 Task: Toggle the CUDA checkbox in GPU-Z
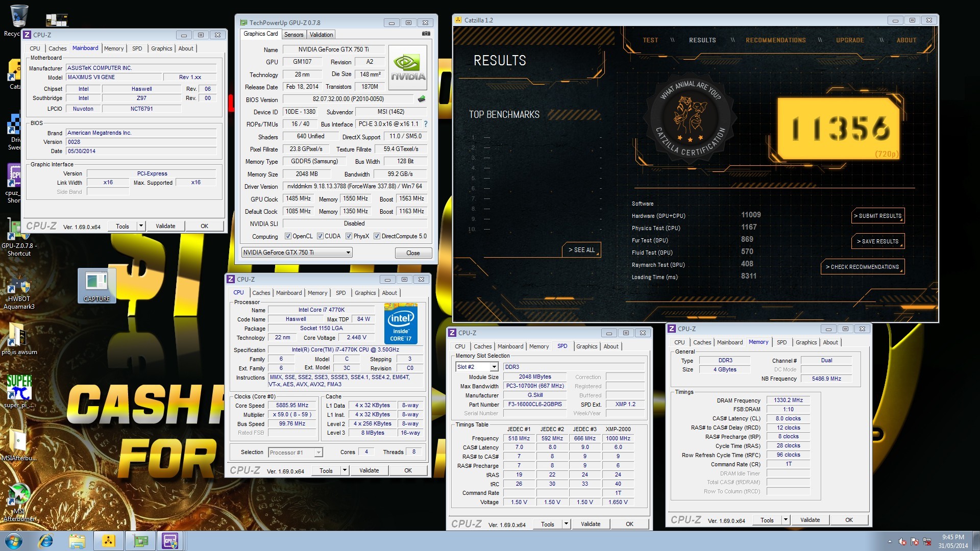coord(320,236)
